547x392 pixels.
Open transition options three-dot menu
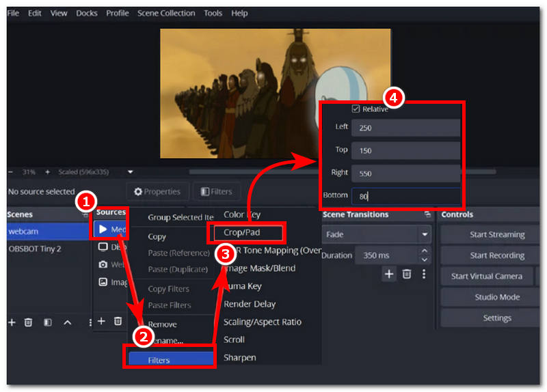424,274
